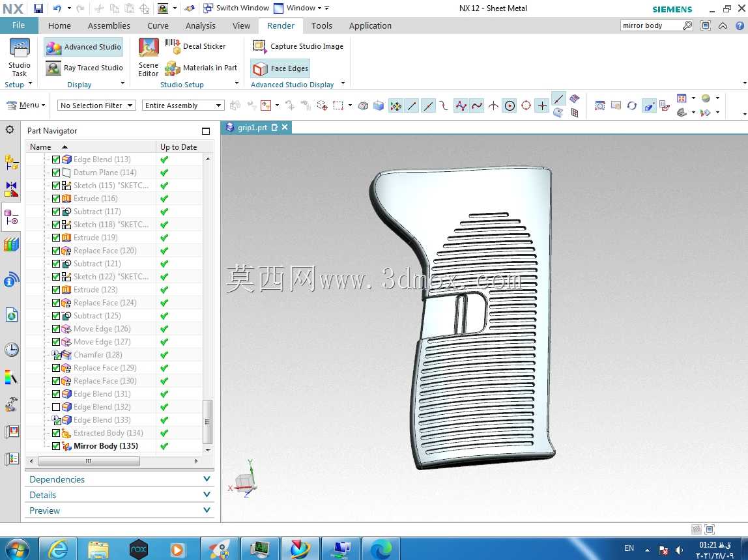Click Switch Window button

click(x=236, y=8)
